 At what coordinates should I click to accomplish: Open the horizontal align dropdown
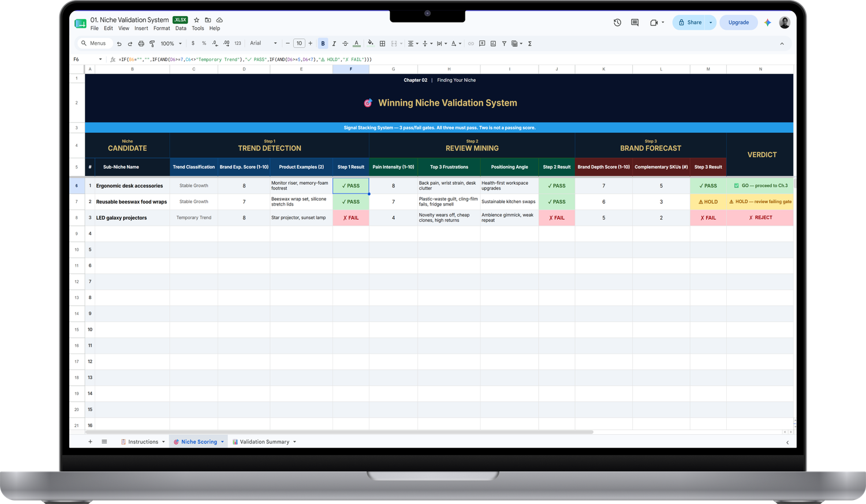click(413, 43)
